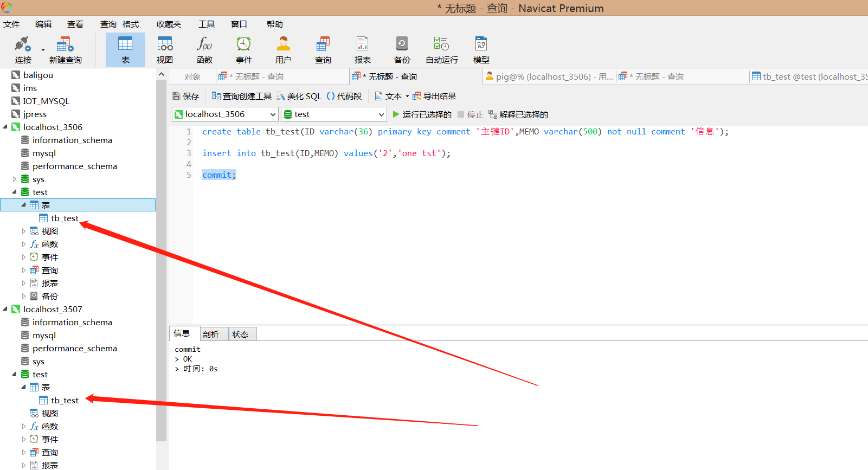Open the 查看 (View) menu
The height and width of the screenshot is (470, 868).
75,24
